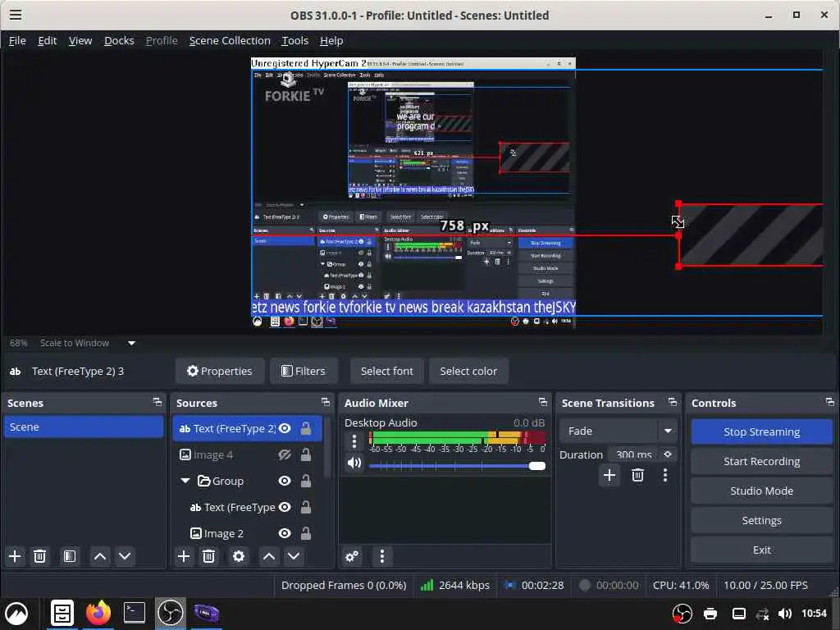Open terminal from taskbar
Viewport: 840px width, 630px height.
(x=134, y=612)
